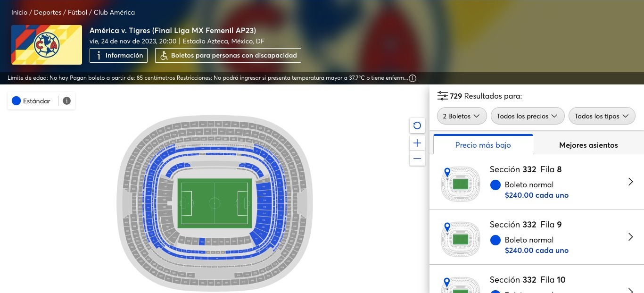Expand Todos los tipos filter

tap(602, 116)
